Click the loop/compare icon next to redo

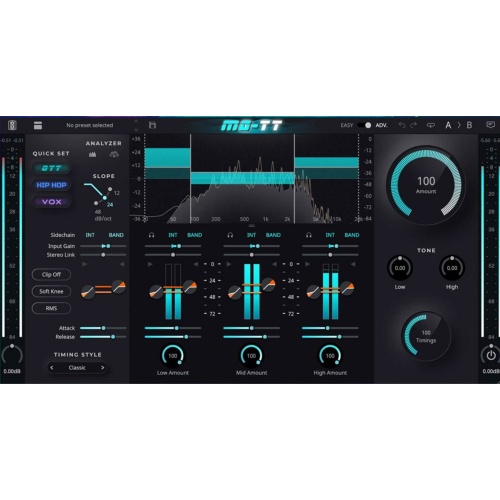tap(431, 125)
